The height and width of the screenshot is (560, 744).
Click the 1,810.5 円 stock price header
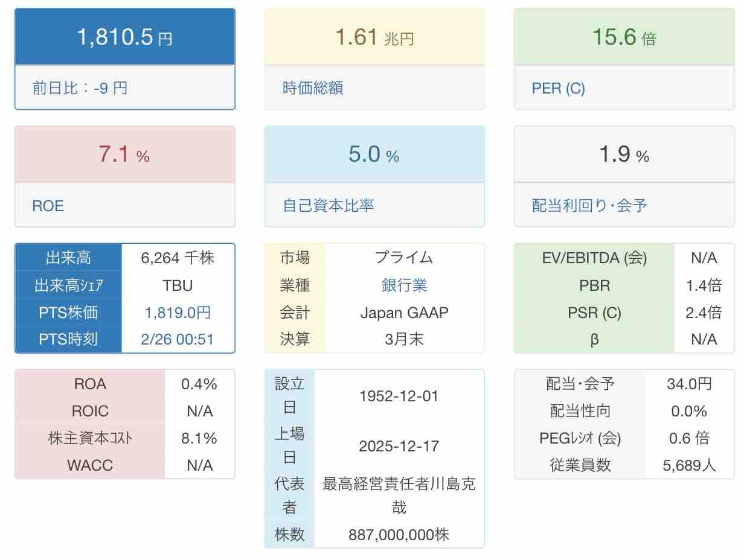pyautogui.click(x=124, y=37)
